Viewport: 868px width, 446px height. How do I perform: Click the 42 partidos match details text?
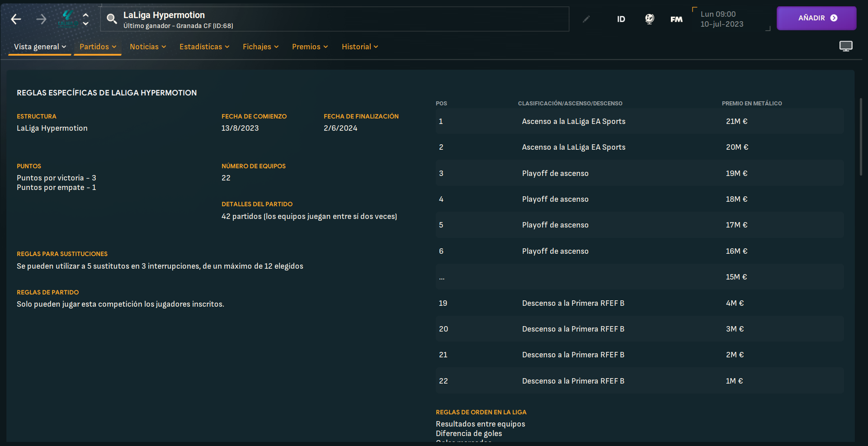[x=309, y=216]
